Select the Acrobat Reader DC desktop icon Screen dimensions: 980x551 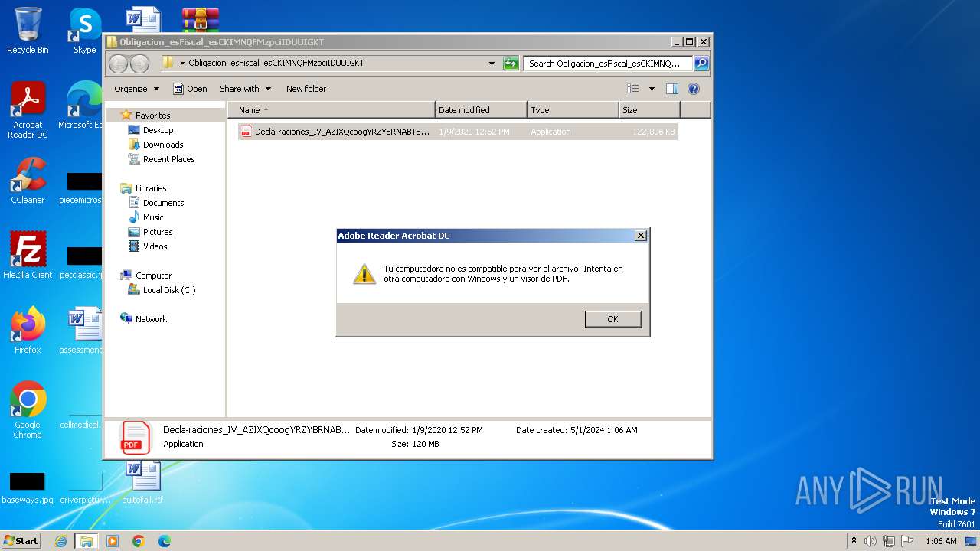coord(28,110)
